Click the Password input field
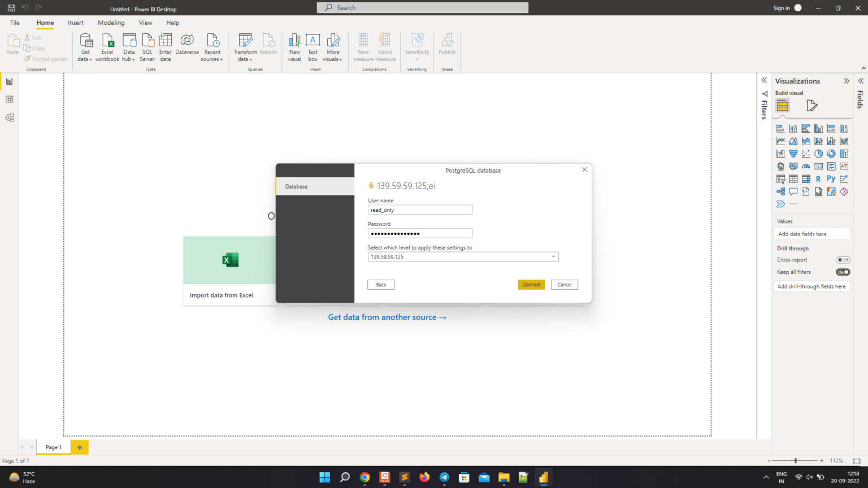The height and width of the screenshot is (488, 868). pyautogui.click(x=420, y=233)
